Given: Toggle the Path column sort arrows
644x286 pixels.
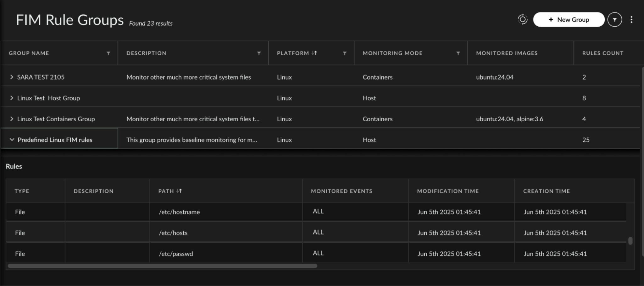Looking at the screenshot, I should 179,191.
